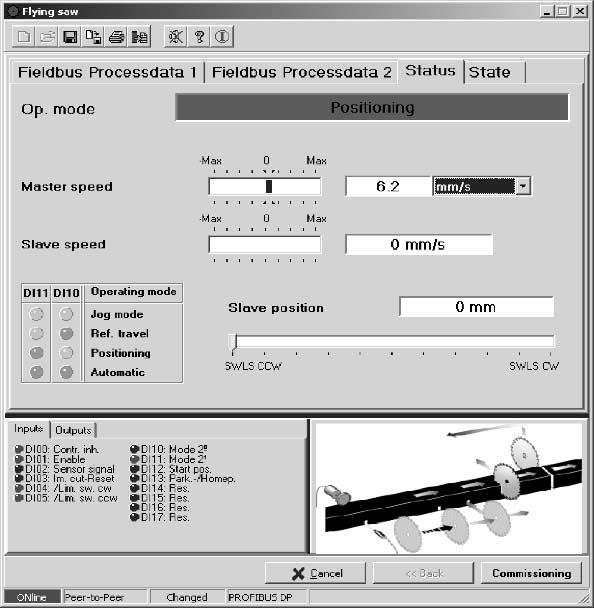Click the Slave position slider handle
Viewport: 594px width, 608px height.
click(233, 342)
